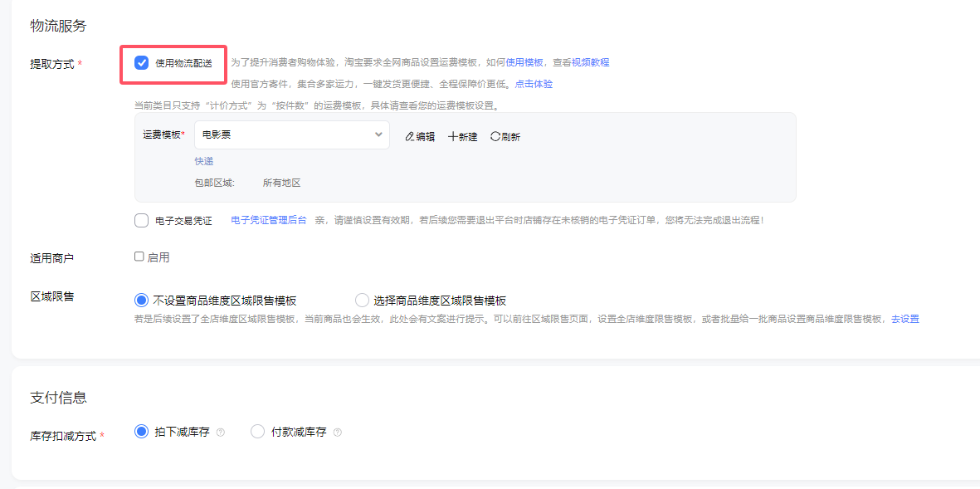Click the 库存扣减方式 field label
Image resolution: width=980 pixels, height=489 pixels.
pyautogui.click(x=63, y=436)
